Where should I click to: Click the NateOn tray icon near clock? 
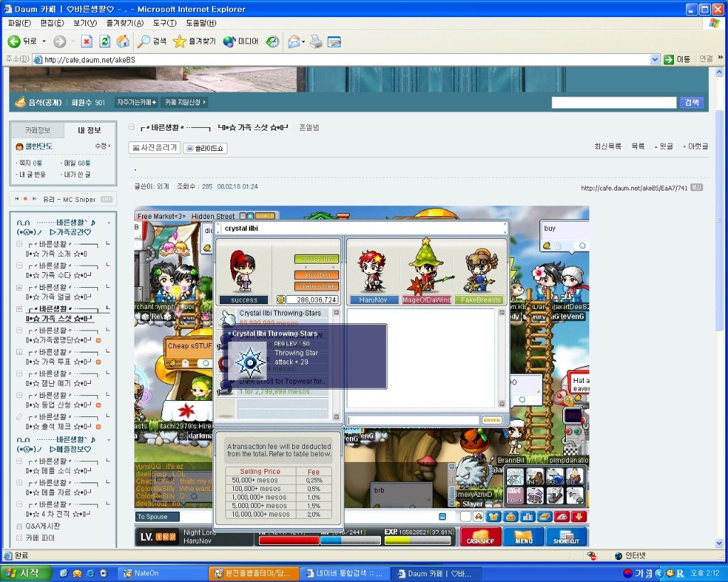tap(670, 573)
